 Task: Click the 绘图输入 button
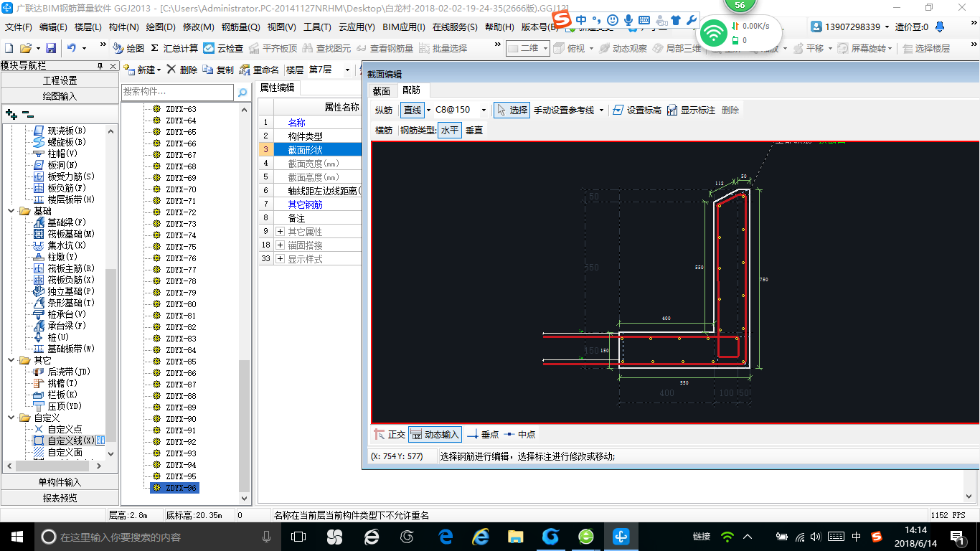(x=60, y=96)
